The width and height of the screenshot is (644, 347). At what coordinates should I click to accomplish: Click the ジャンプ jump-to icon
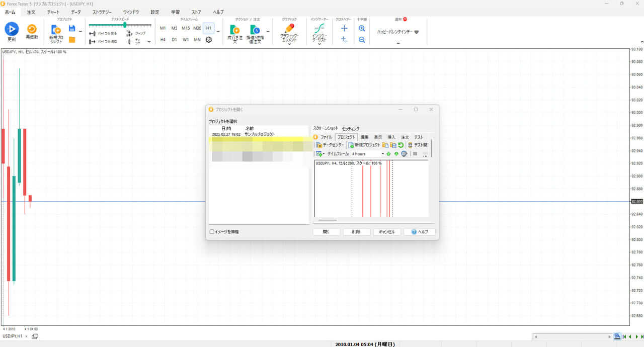pos(129,33)
